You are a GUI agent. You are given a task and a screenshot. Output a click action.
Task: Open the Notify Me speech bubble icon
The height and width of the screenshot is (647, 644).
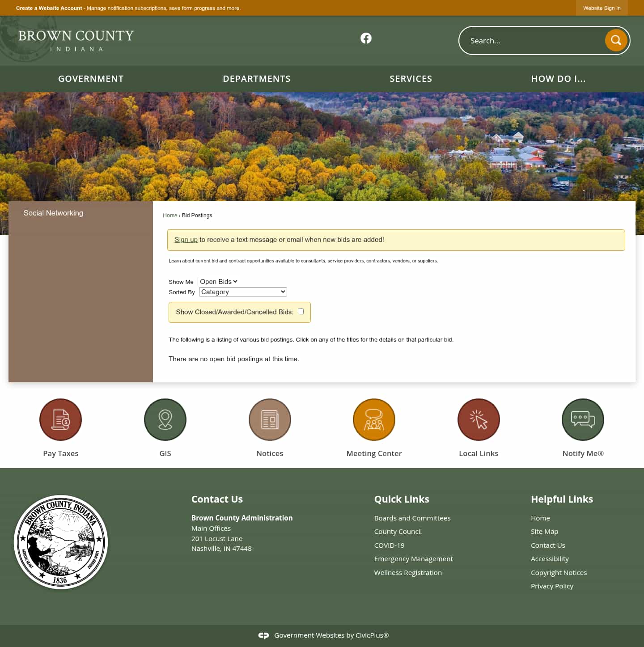coord(582,419)
